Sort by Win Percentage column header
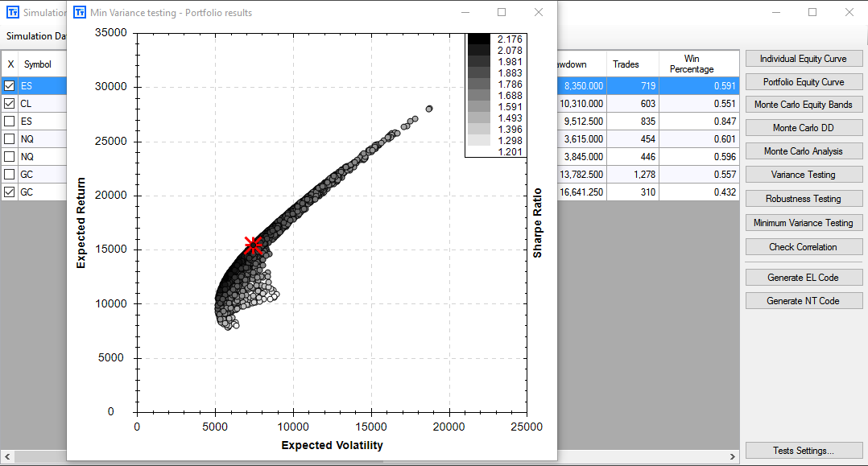Image resolution: width=868 pixels, height=466 pixels. 699,64
